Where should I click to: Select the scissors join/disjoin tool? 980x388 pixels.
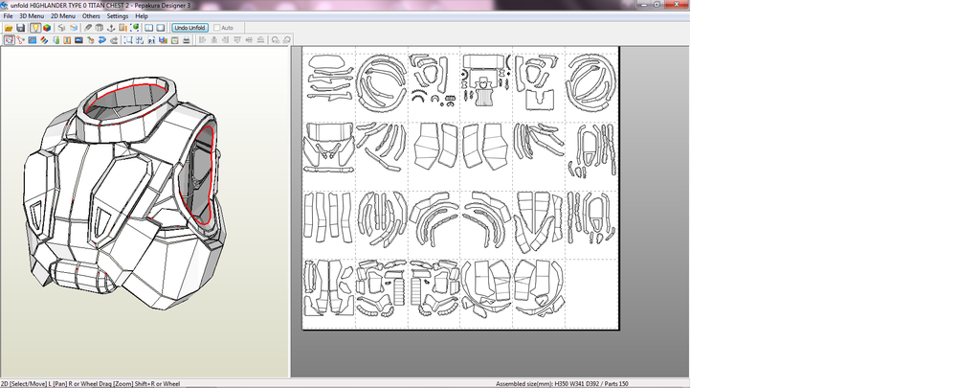[21, 40]
